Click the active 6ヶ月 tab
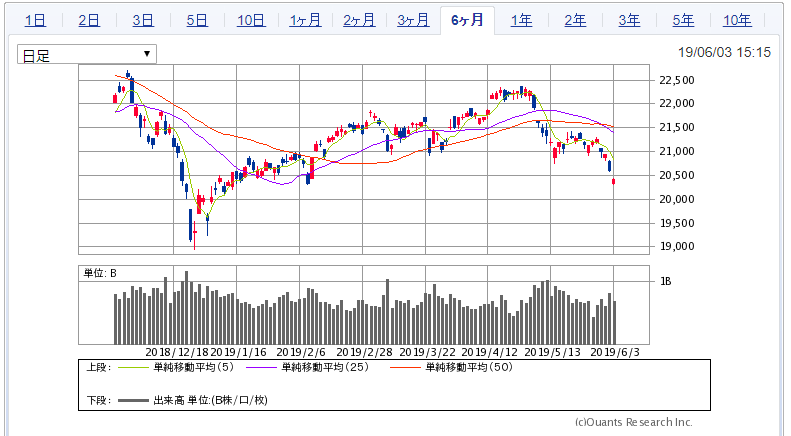This screenshot has width=791, height=436. click(467, 20)
